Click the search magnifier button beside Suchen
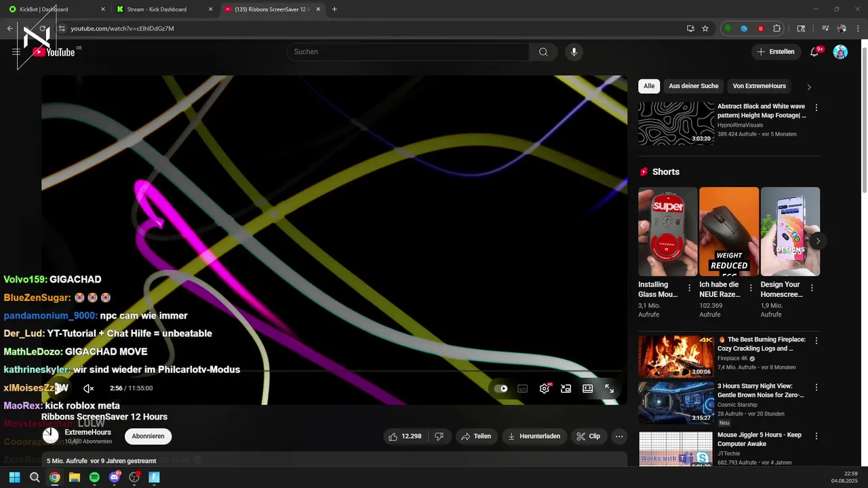This screenshot has height=488, width=868. [543, 52]
